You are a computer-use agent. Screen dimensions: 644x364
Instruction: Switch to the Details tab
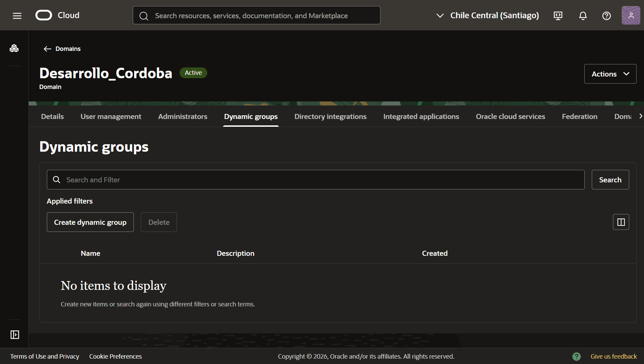point(52,117)
